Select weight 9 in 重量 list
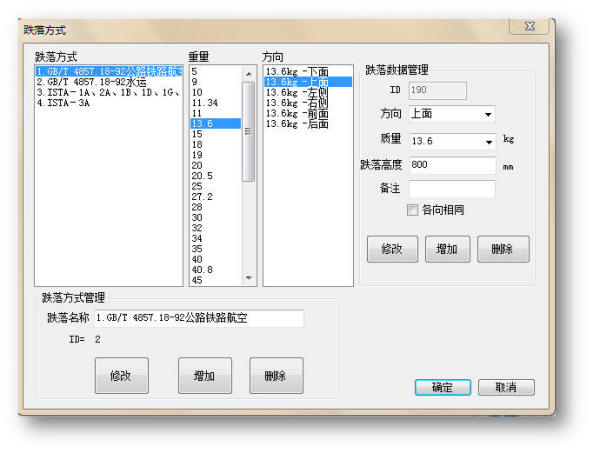Screen dimensions: 591x453 pyautogui.click(x=216, y=82)
